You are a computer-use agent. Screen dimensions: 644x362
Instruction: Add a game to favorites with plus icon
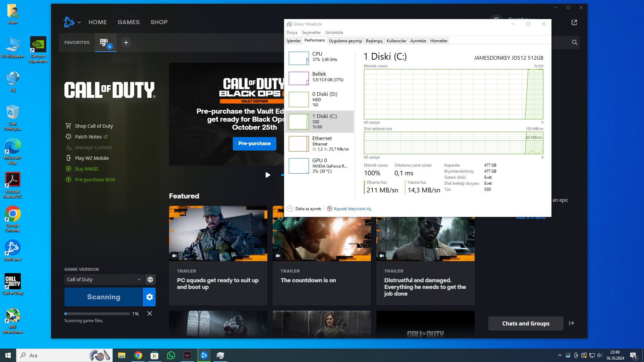(x=126, y=43)
